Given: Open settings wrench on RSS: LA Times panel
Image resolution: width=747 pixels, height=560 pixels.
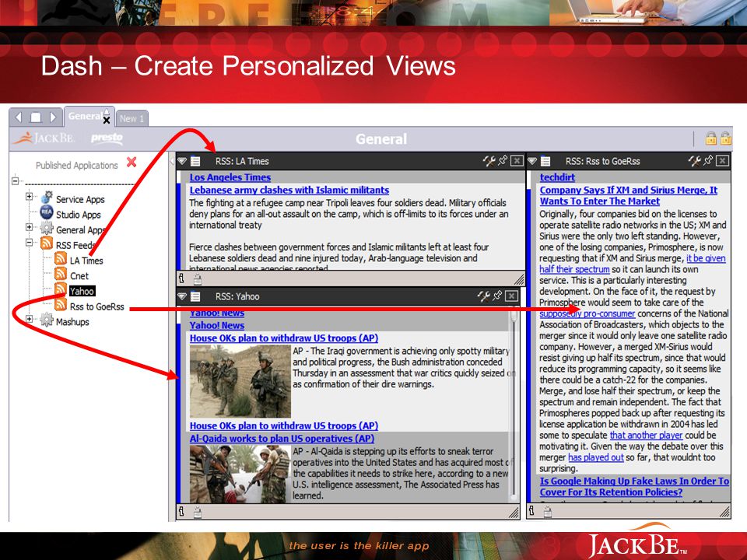Looking at the screenshot, I should point(489,161).
